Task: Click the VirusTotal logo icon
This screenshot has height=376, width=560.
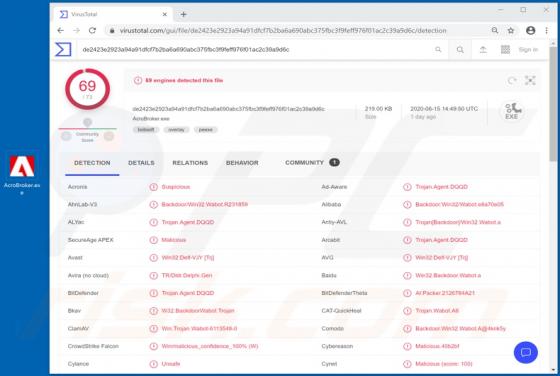Action: (x=63, y=49)
